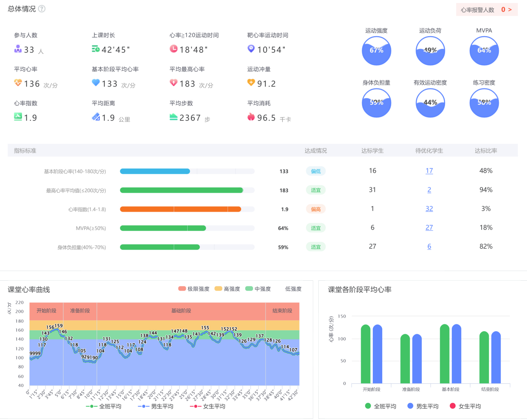Click the 课堂各阶段平均心率 chart title
Image resolution: width=527 pixels, height=420 pixels.
click(360, 289)
